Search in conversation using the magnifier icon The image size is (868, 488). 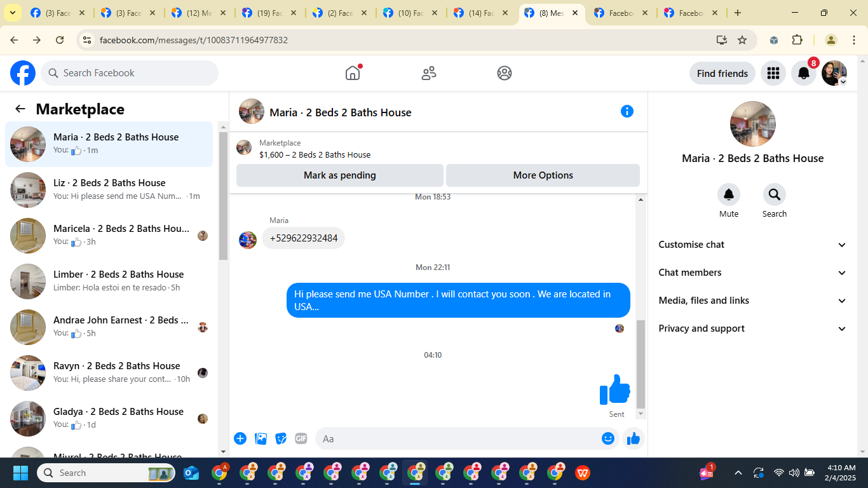(775, 194)
